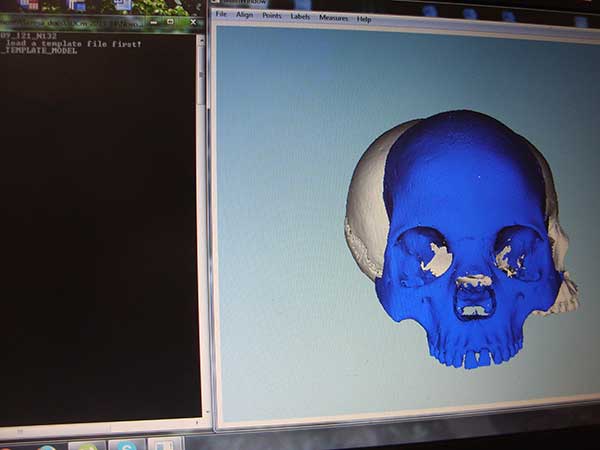The image size is (600, 450).
Task: Click the console scrollbar up arrow
Action: [x=201, y=40]
